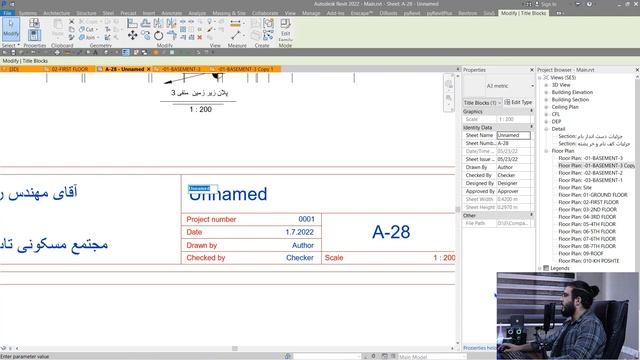
Task: Click the red Delete icon in Modify panel
Action: (200, 37)
